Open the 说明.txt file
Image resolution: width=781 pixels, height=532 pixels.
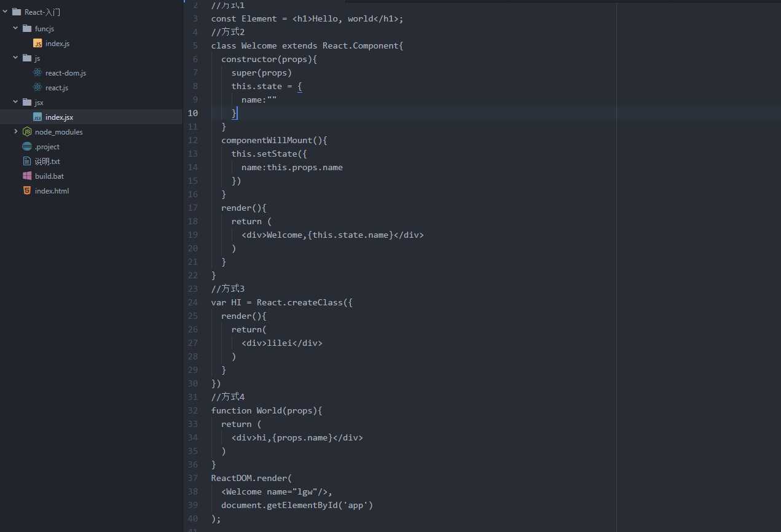(x=47, y=162)
